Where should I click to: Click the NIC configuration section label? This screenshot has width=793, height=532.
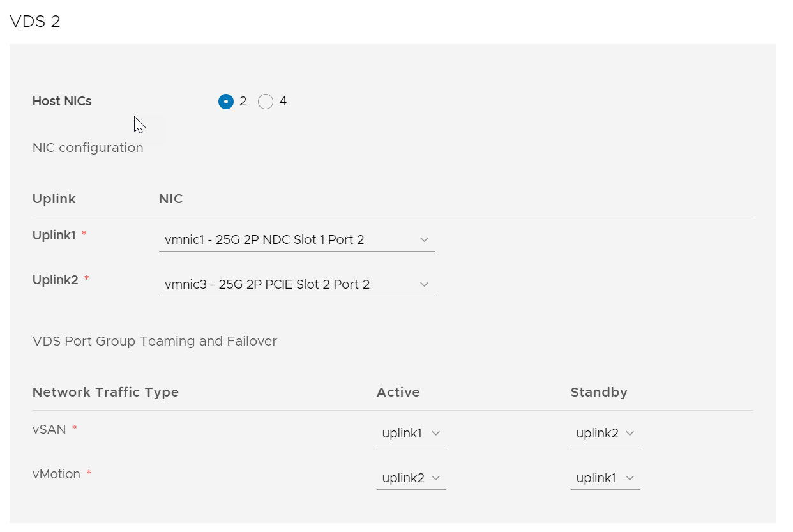pos(87,148)
